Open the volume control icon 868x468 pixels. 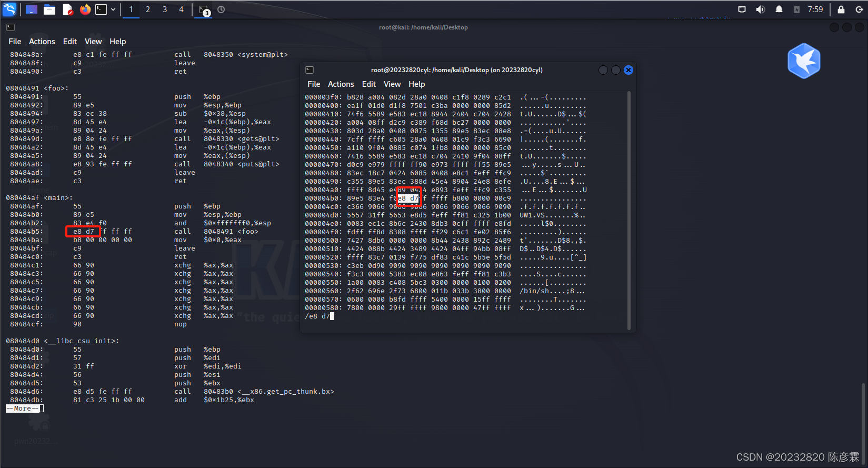tap(761, 9)
